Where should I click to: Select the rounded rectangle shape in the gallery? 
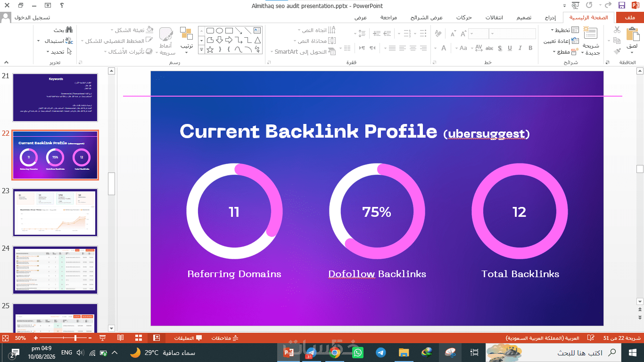[211, 30]
